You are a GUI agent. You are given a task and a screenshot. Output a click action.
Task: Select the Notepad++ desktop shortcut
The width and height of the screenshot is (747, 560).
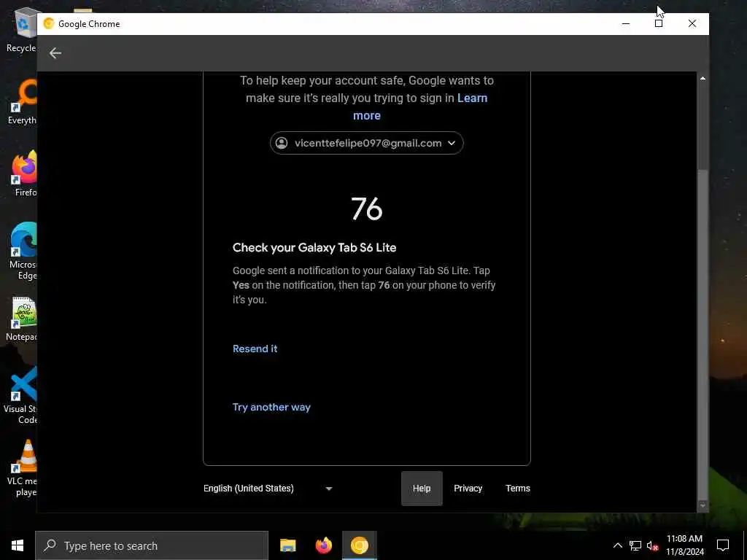tap(22, 319)
